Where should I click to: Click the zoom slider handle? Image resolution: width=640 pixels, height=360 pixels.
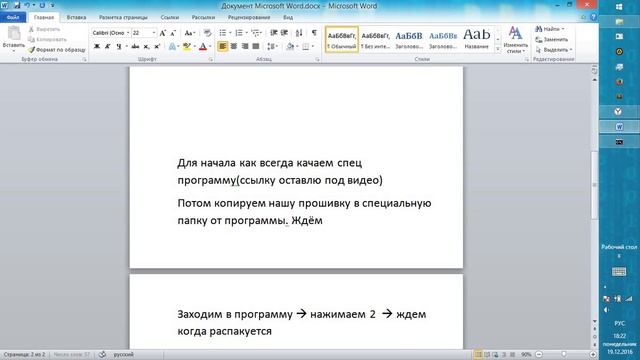[564, 354]
